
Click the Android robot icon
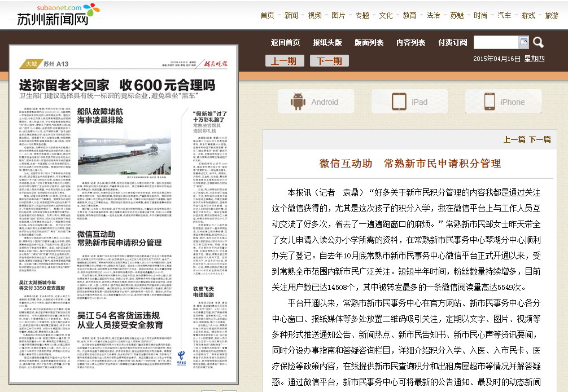298,102
